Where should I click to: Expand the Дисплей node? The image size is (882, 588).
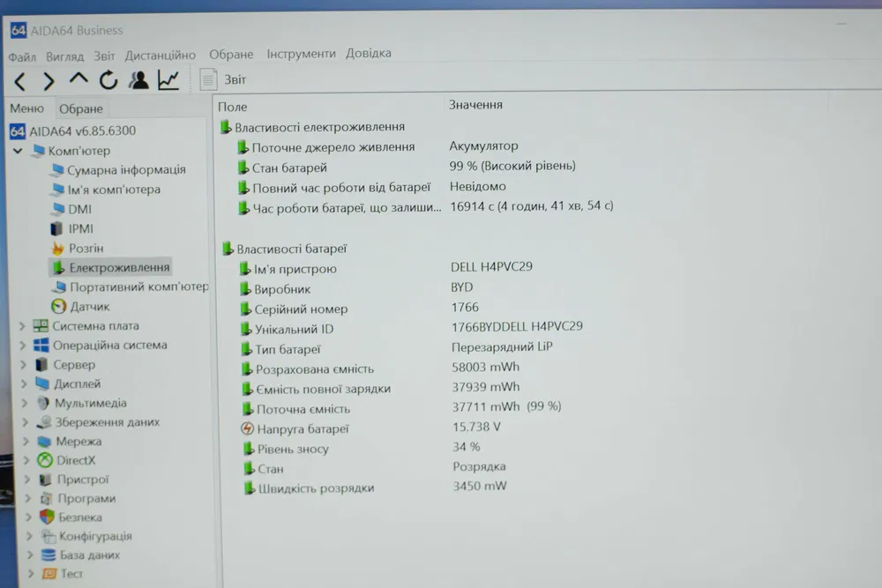[24, 384]
